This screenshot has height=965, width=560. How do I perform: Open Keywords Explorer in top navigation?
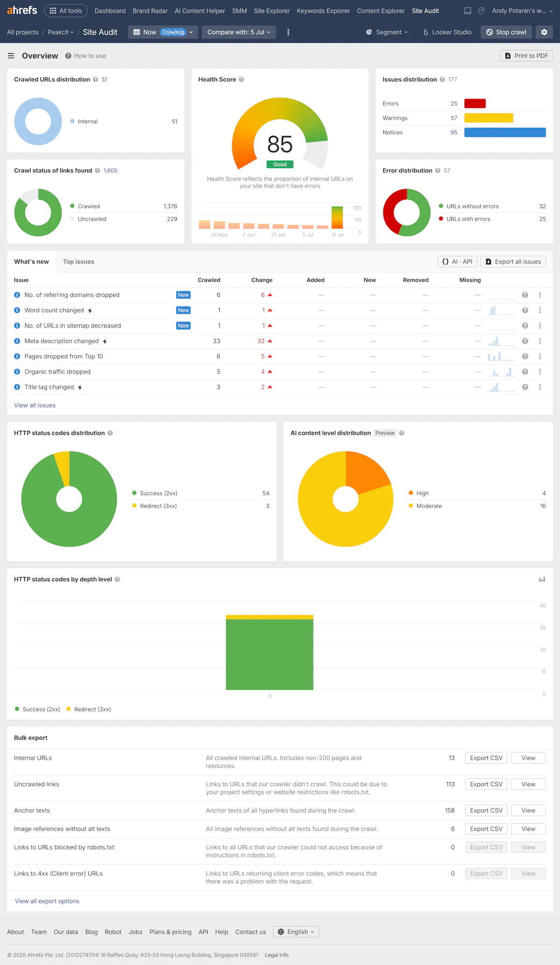323,11
